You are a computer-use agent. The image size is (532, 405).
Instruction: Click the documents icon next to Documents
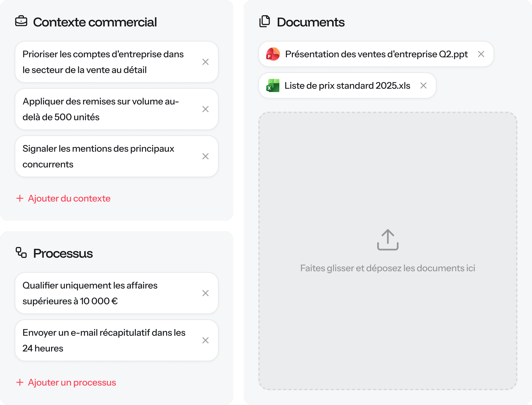tap(265, 21)
